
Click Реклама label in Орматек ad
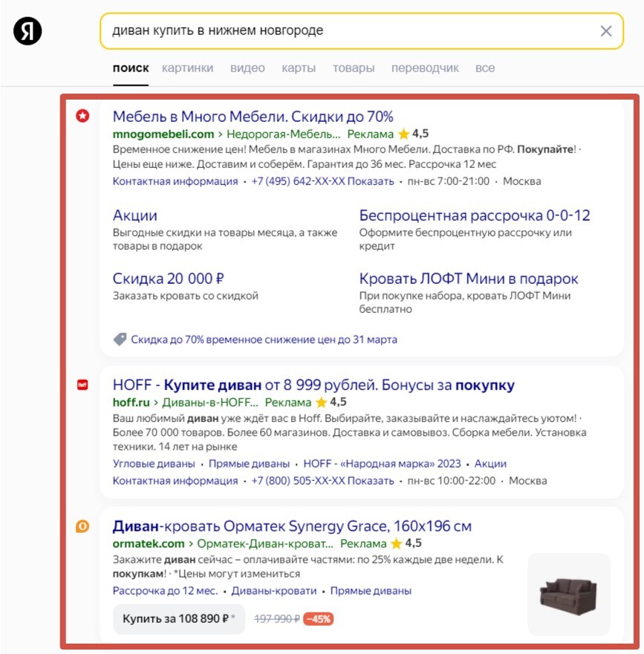pyautogui.click(x=363, y=544)
